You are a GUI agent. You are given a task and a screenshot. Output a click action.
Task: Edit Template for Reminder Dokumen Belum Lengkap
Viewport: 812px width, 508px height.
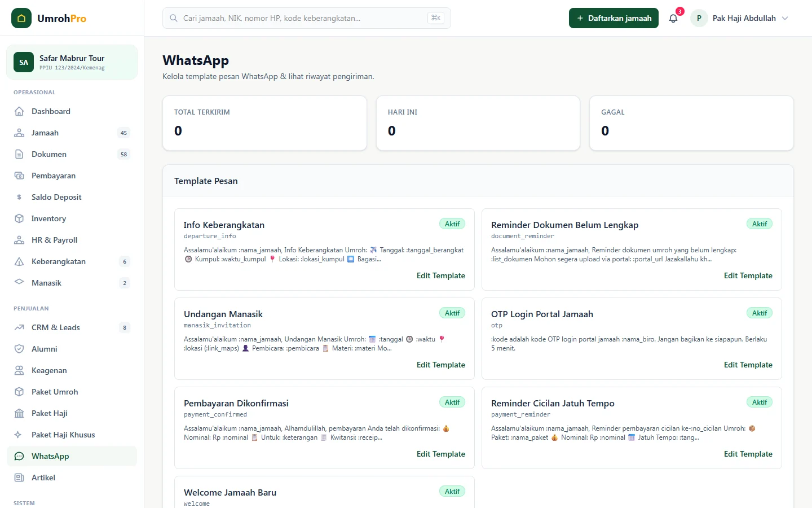click(x=748, y=275)
